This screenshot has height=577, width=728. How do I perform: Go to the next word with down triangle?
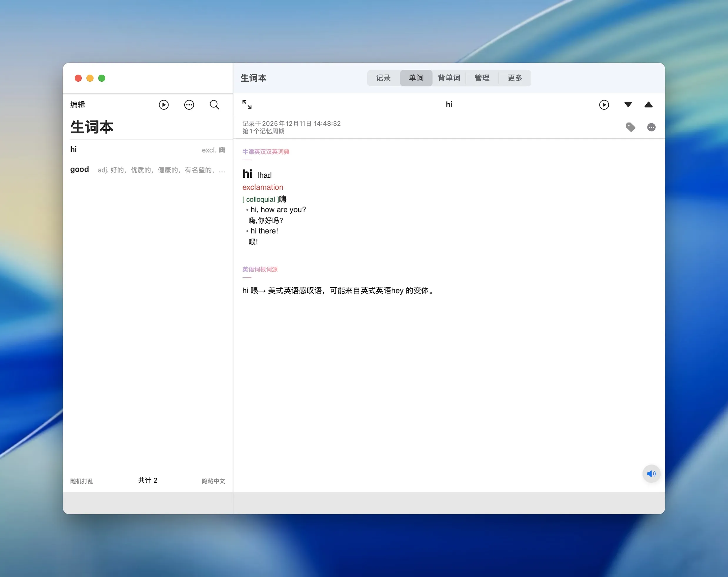pos(628,105)
